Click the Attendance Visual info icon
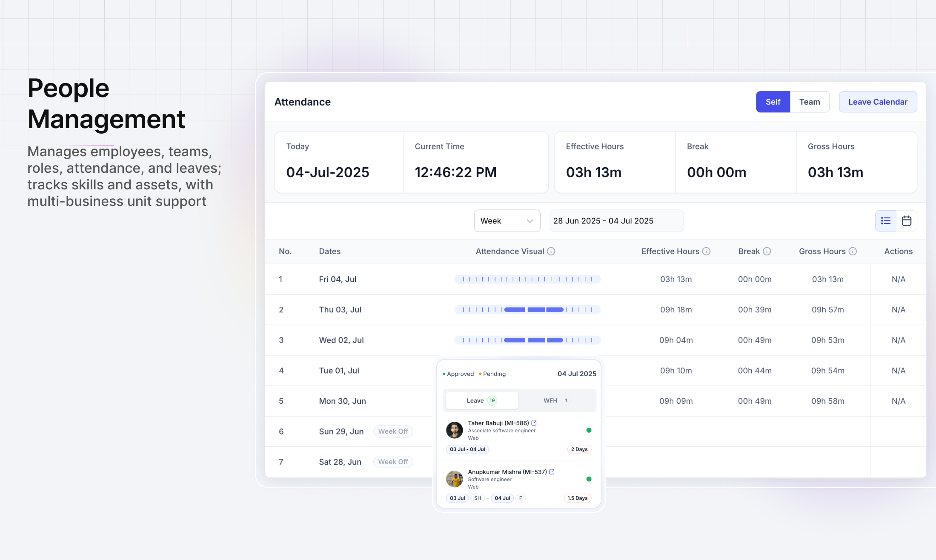 click(x=551, y=251)
